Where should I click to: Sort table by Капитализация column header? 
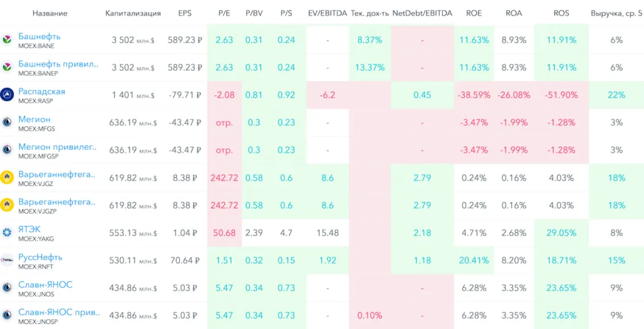coord(133,13)
